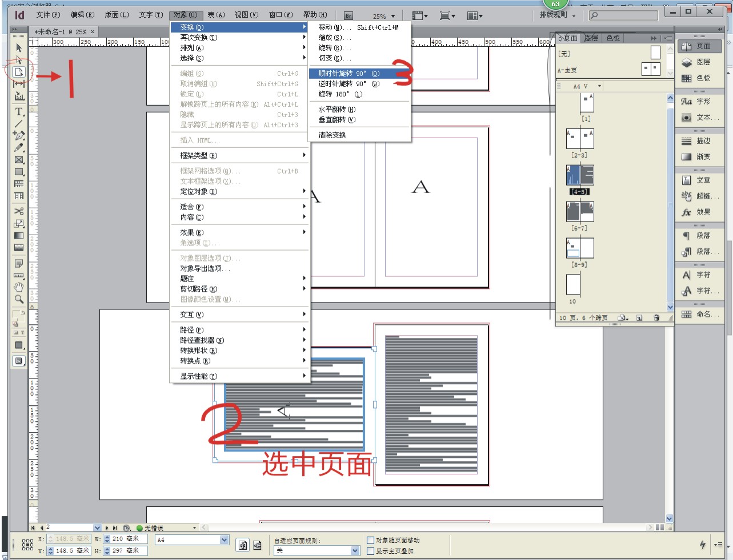The height and width of the screenshot is (560, 733).
Task: Open the page number dropdown in status bar
Action: tap(97, 528)
